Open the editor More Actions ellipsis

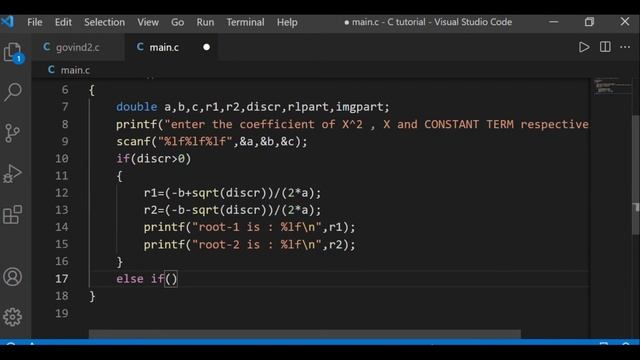click(625, 47)
